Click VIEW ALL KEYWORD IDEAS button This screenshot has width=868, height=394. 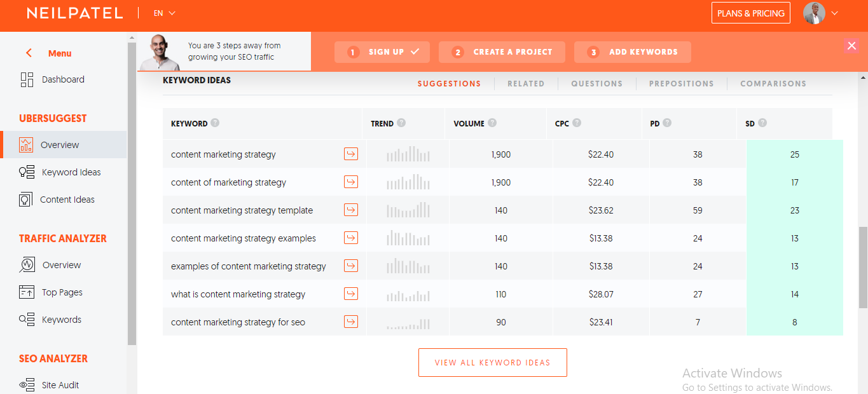493,362
